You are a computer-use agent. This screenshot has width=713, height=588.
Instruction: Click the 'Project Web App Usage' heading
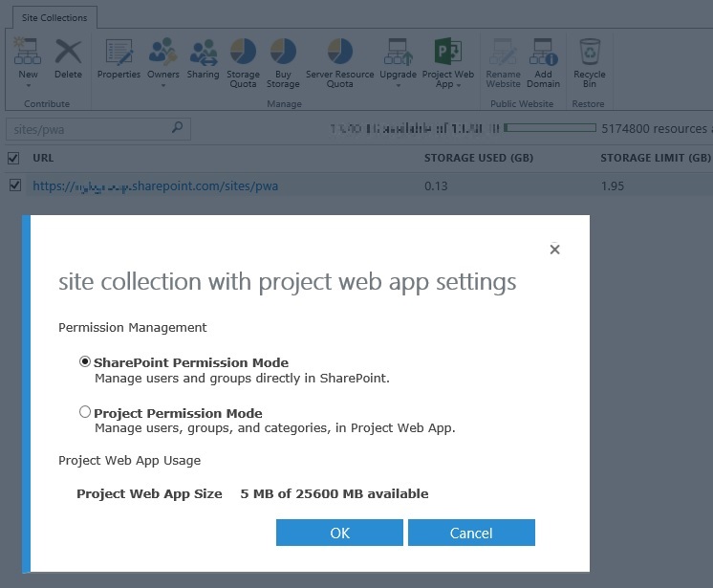(x=129, y=461)
